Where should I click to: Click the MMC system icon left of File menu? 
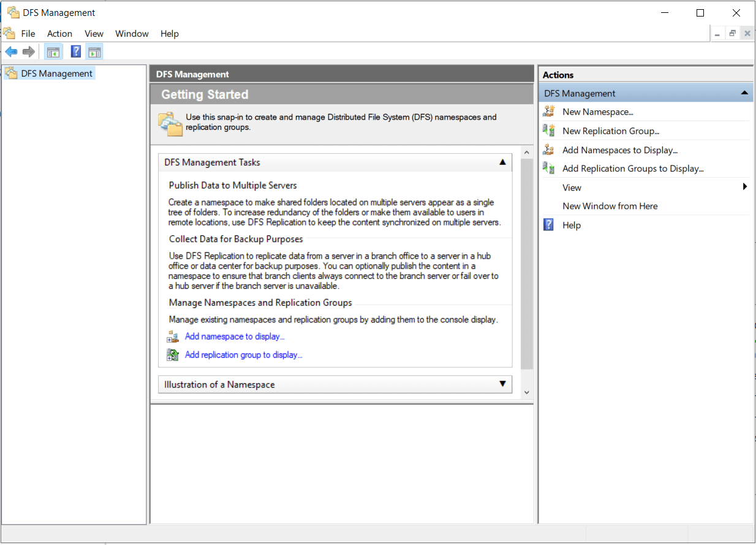9,33
